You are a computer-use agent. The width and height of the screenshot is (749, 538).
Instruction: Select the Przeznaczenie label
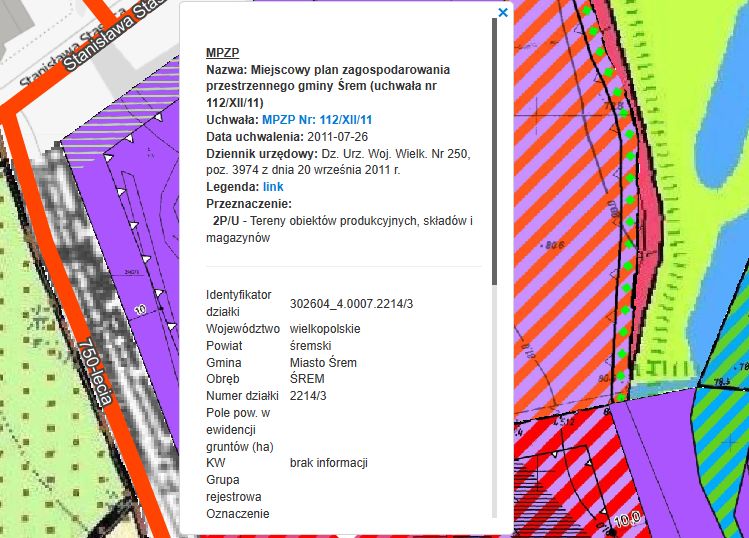[x=249, y=204]
